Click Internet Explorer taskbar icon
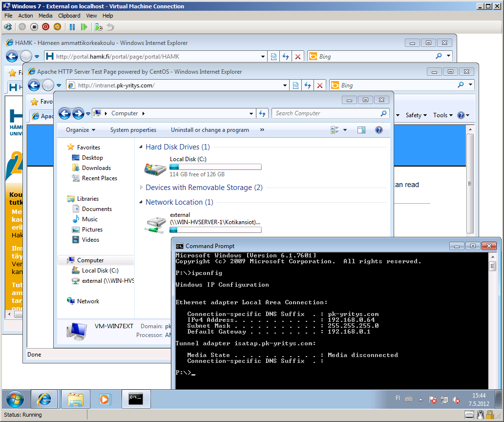 tap(44, 399)
